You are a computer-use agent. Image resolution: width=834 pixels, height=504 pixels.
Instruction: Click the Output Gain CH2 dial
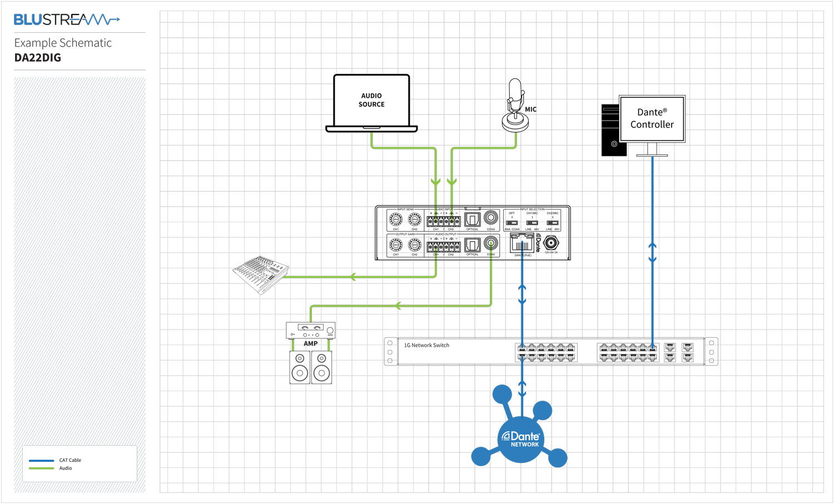tap(415, 245)
